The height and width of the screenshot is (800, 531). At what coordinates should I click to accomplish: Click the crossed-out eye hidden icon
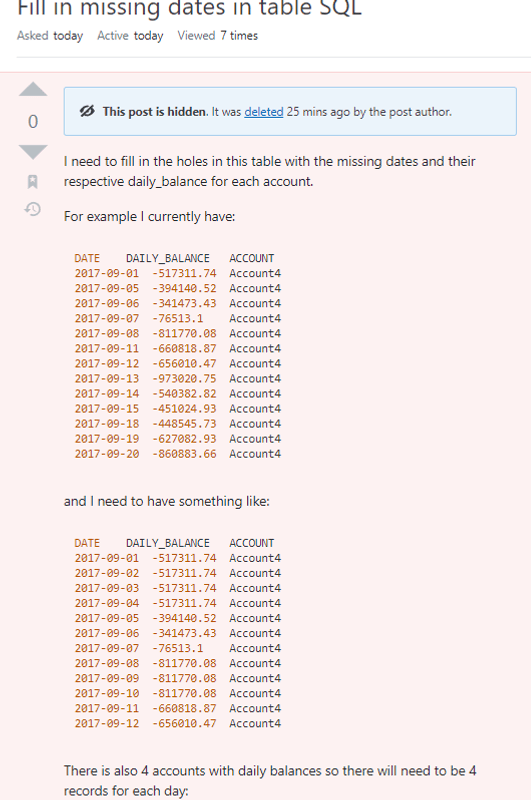[87, 111]
